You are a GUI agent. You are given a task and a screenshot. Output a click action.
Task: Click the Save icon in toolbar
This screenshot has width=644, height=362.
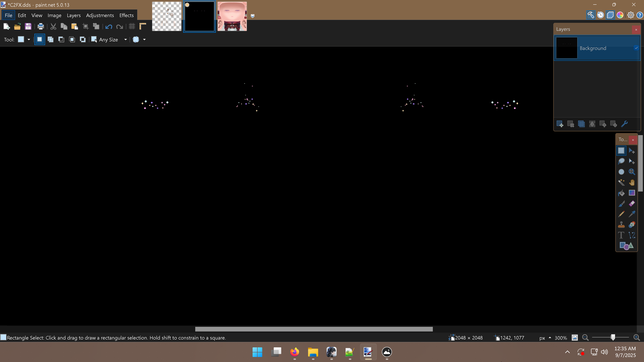point(28,26)
